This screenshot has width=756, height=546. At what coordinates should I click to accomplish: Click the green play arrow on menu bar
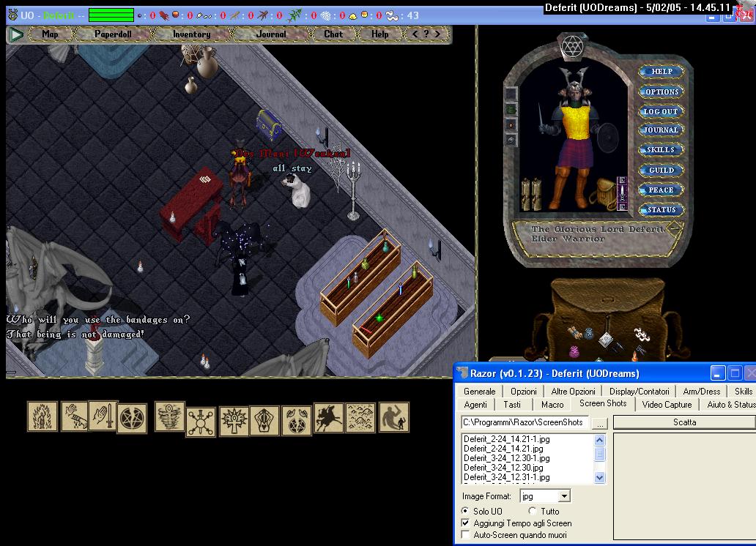coord(16,34)
